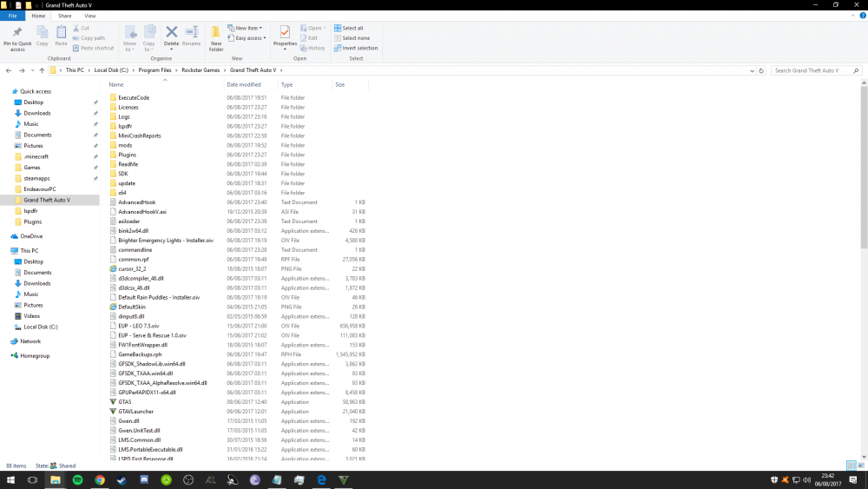This screenshot has width=868, height=489.
Task: Sort by the Date modified column
Action: click(x=244, y=85)
